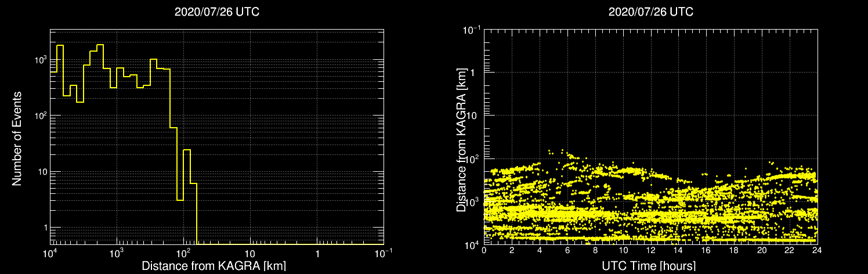Click the 24 hour tick on UTC Time axis
868x274 pixels.
(x=818, y=250)
